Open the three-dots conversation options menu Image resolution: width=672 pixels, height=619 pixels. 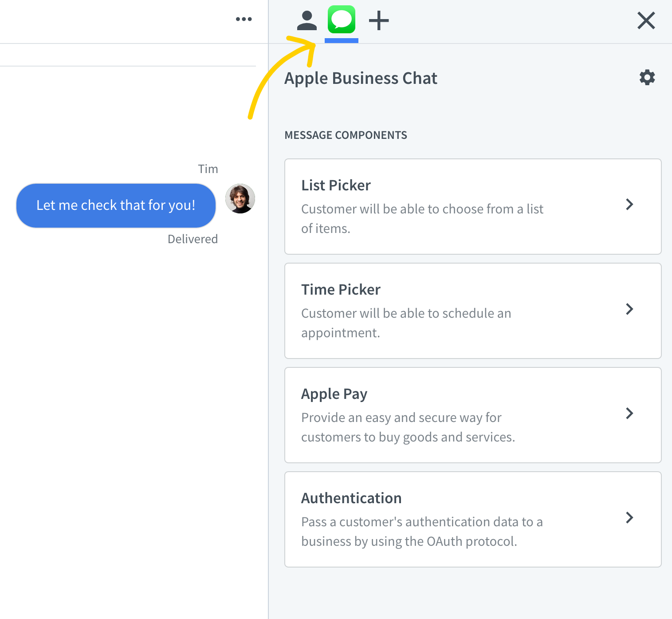tap(244, 19)
